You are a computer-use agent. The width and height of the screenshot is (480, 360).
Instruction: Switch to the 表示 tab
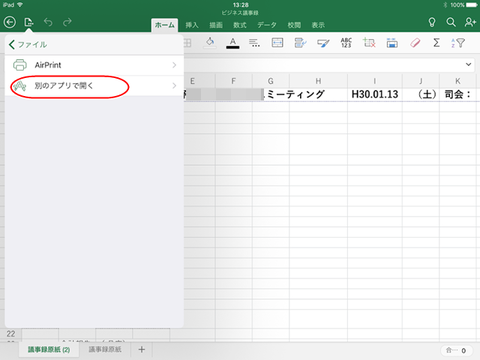318,25
